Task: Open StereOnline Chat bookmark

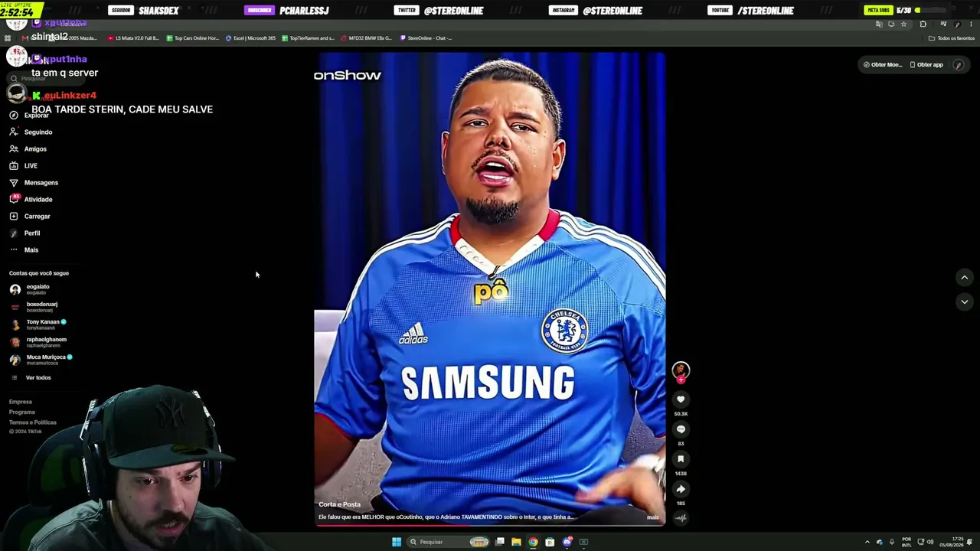Action: click(426, 38)
